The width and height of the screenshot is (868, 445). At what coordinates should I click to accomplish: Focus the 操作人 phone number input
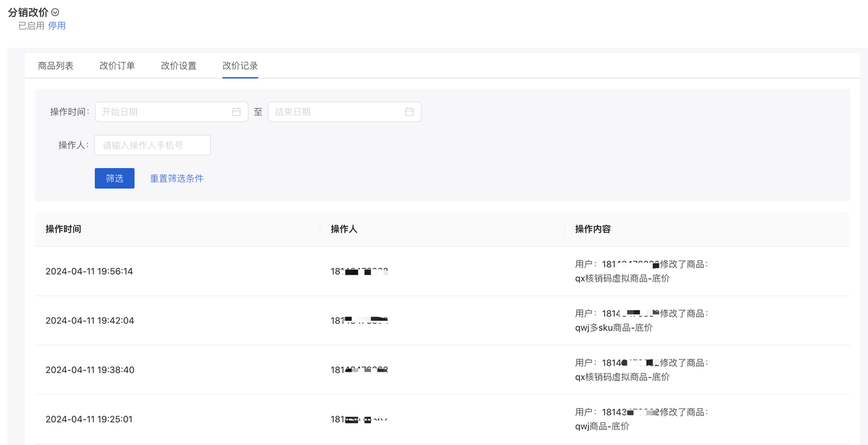(153, 145)
